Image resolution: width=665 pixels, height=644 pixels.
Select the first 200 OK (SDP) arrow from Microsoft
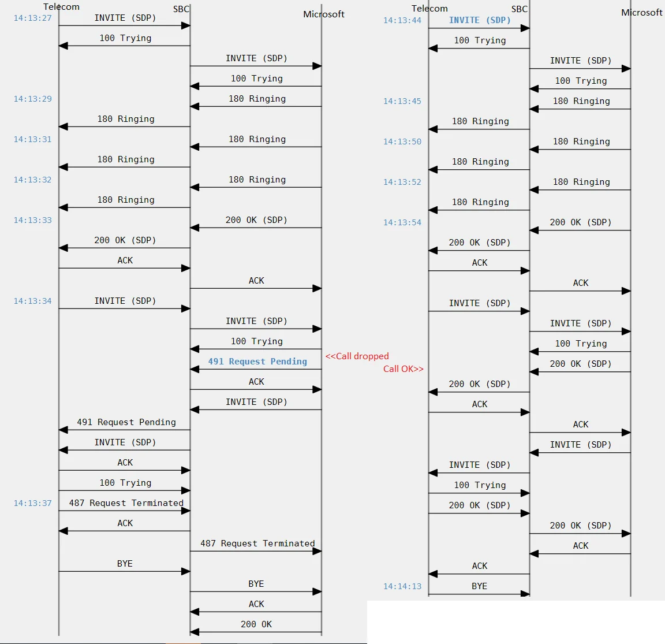[x=256, y=220]
